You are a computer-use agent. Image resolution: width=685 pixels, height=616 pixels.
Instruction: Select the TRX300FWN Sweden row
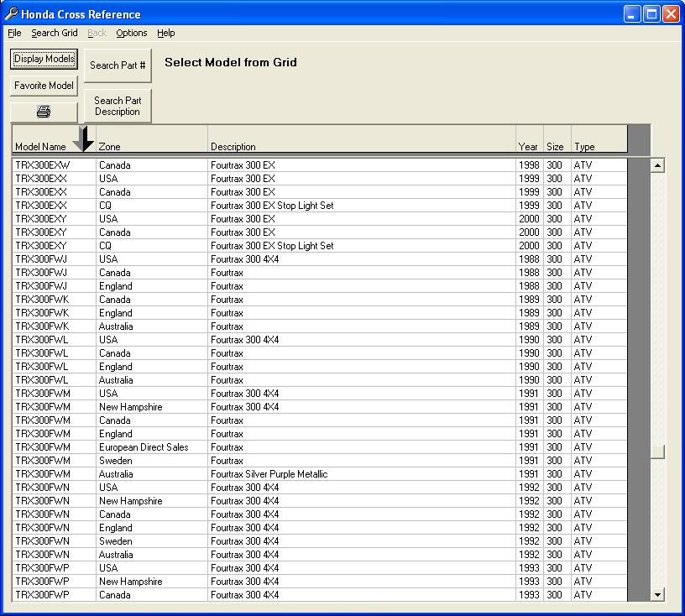coord(320,541)
